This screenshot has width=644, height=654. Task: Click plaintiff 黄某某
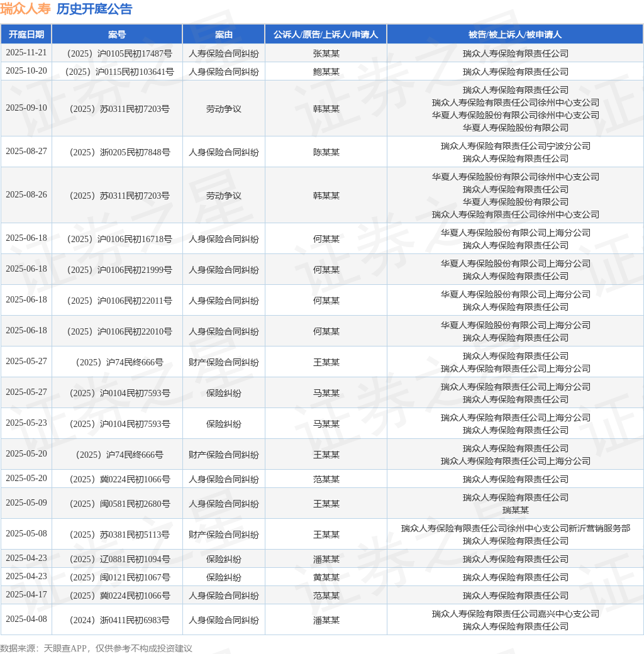coord(326,578)
